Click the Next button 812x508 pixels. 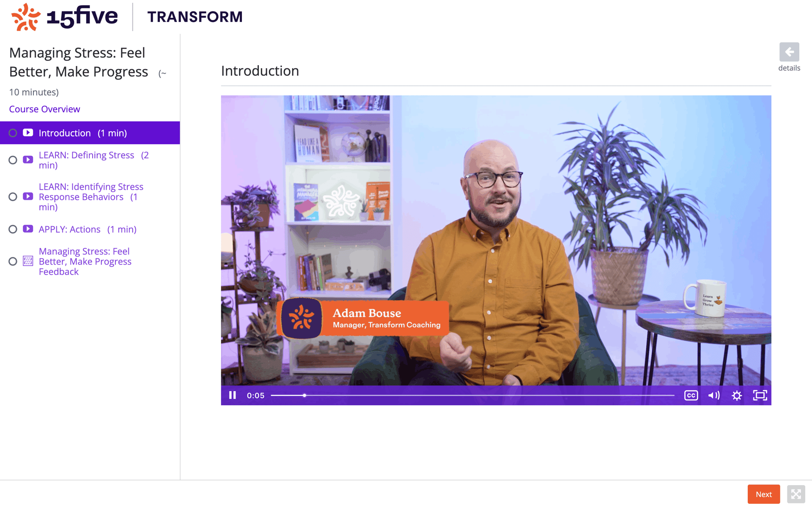click(763, 494)
